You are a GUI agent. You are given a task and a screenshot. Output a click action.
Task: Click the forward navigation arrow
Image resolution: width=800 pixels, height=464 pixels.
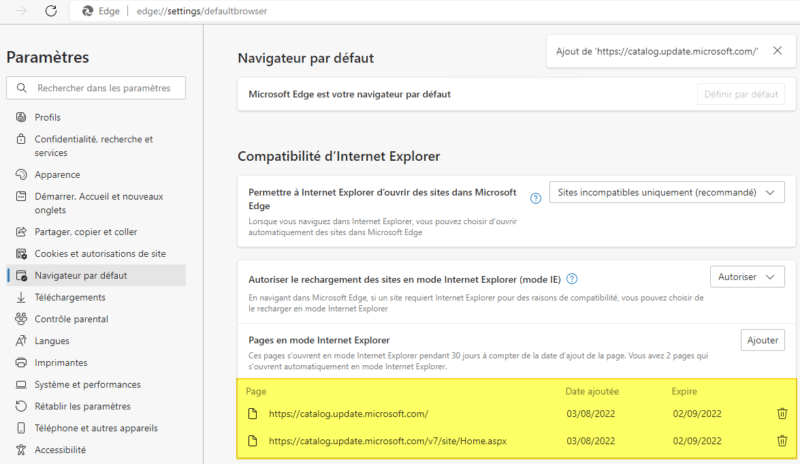click(21, 11)
